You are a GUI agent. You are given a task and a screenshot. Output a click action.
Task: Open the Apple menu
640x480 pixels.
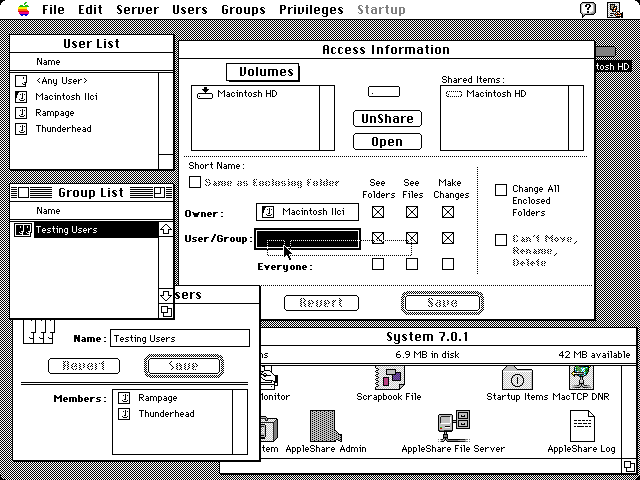point(24,9)
